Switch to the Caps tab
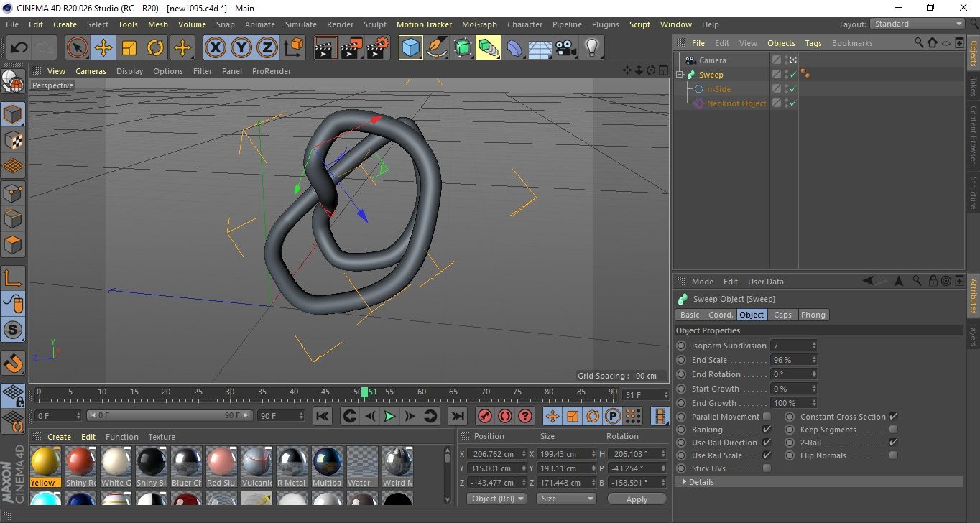The width and height of the screenshot is (980, 523). 782,315
